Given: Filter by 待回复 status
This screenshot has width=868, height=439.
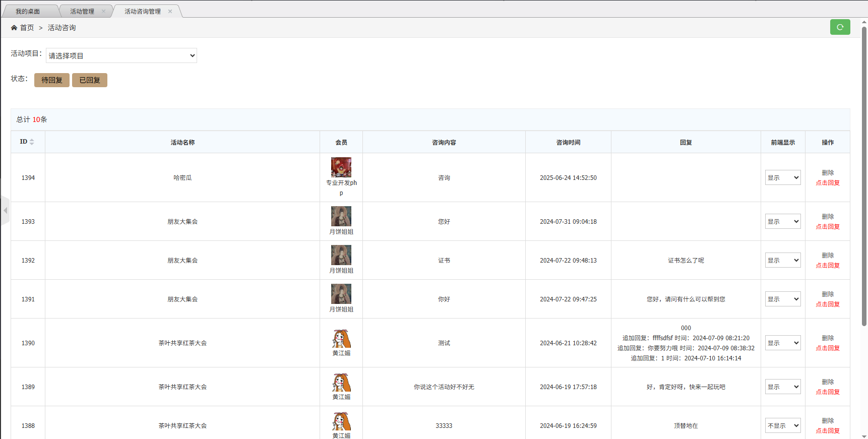Looking at the screenshot, I should point(52,80).
